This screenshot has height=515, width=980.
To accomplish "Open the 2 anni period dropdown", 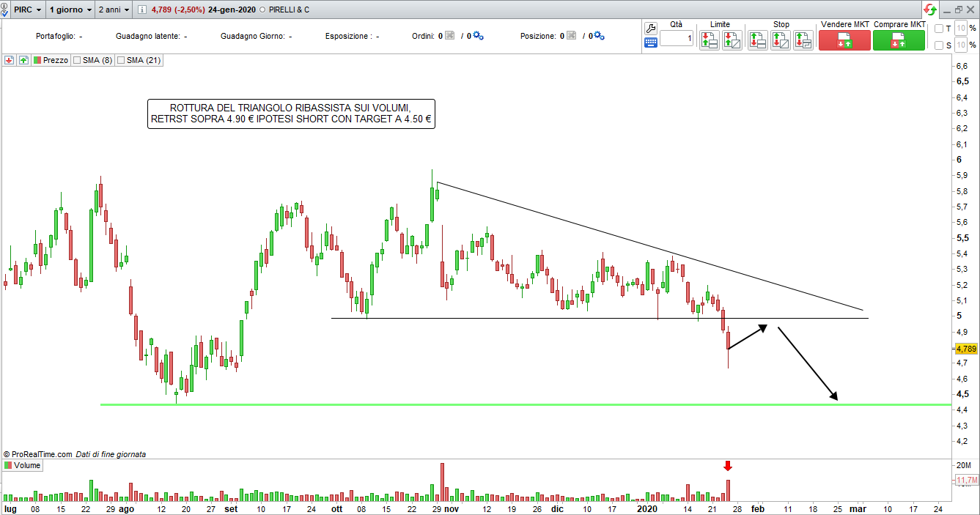I will click(114, 10).
